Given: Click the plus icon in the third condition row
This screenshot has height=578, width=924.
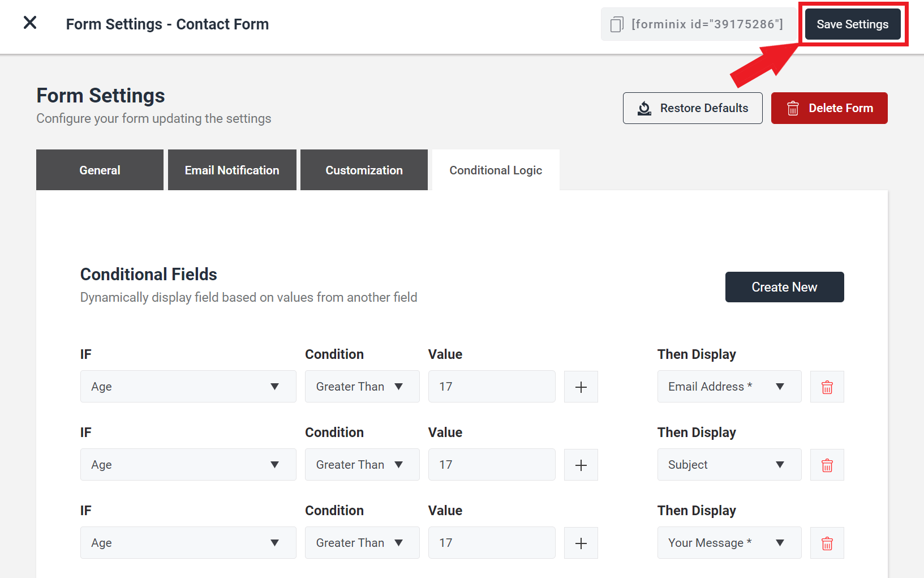Looking at the screenshot, I should click(x=581, y=543).
